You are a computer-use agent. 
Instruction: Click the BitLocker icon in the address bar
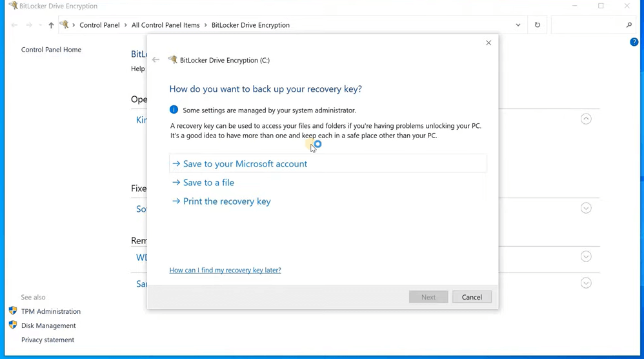(64, 25)
